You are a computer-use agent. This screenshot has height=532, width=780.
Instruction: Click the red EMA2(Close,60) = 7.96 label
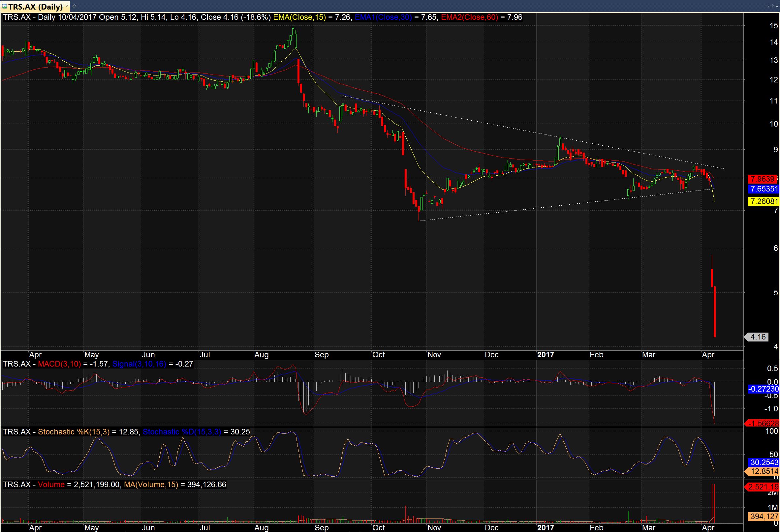coord(482,17)
